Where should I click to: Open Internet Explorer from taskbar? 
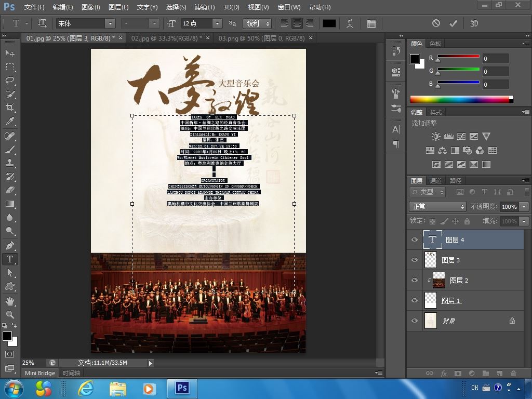[86, 389]
